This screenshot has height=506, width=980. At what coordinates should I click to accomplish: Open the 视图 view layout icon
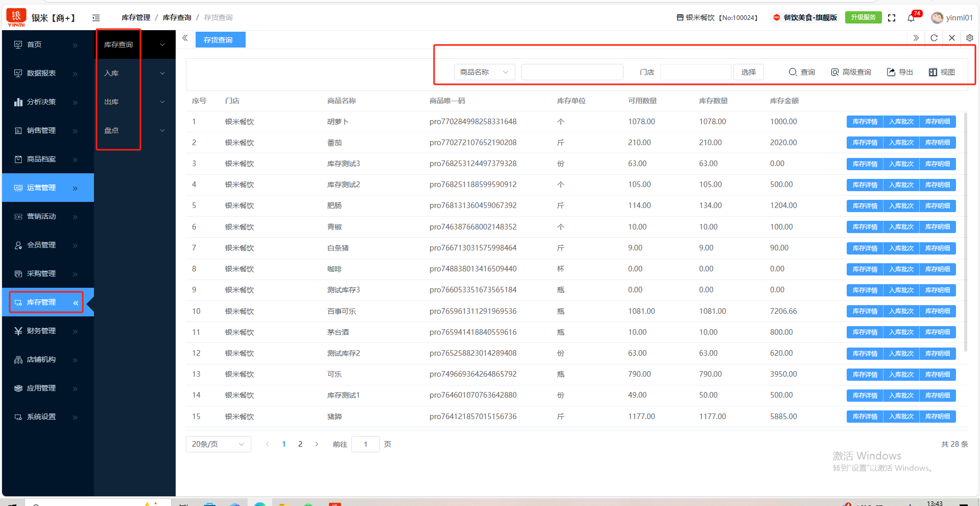tap(941, 72)
